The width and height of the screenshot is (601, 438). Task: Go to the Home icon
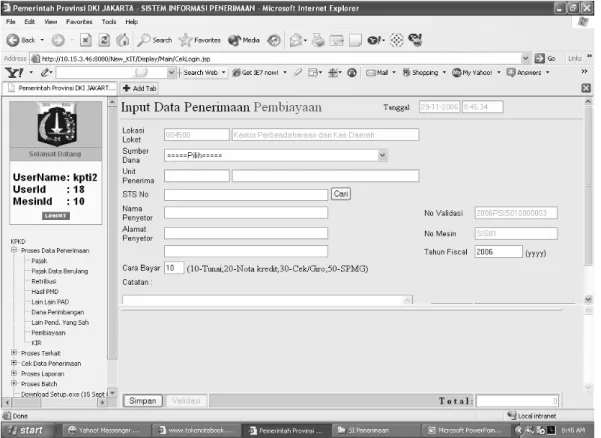tap(123, 40)
